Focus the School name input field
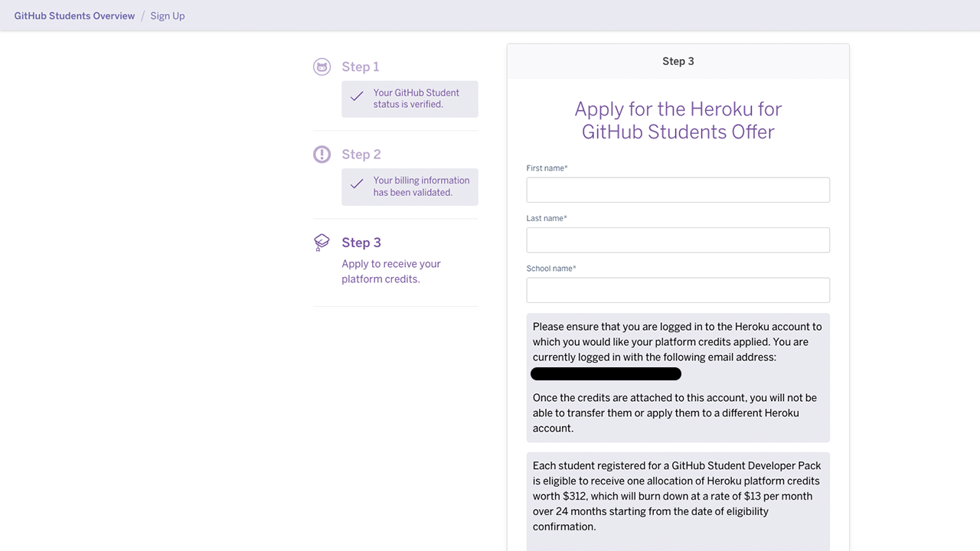The image size is (980, 551). pyautogui.click(x=678, y=290)
